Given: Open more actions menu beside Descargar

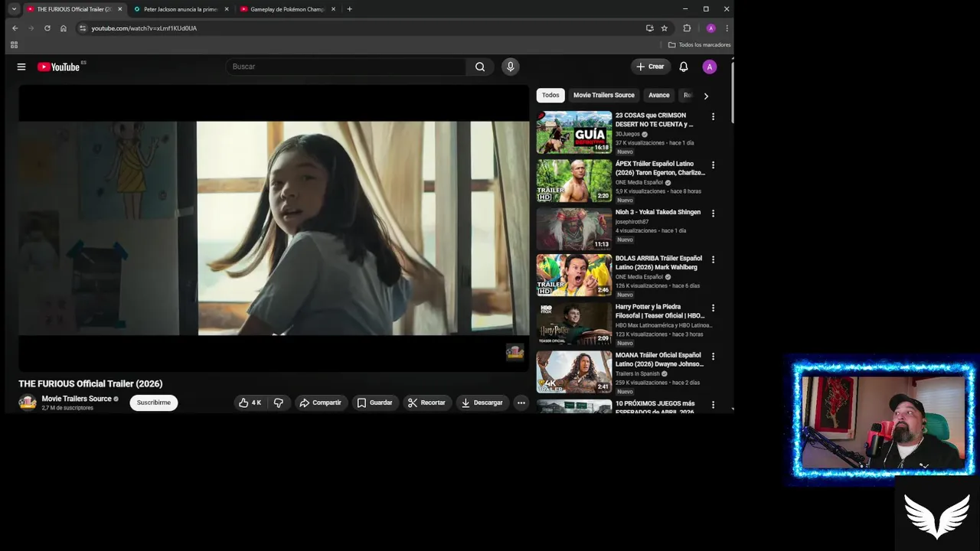Looking at the screenshot, I should pos(521,403).
